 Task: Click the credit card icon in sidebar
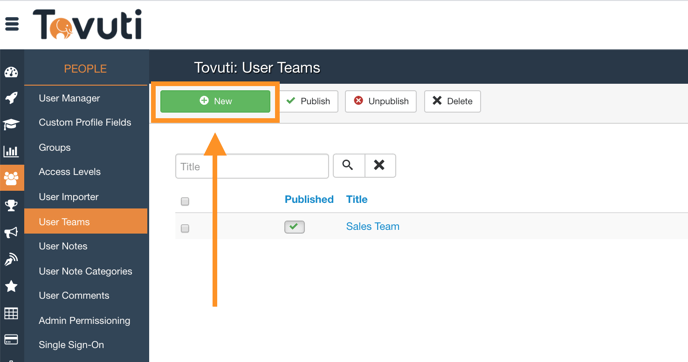pyautogui.click(x=11, y=340)
